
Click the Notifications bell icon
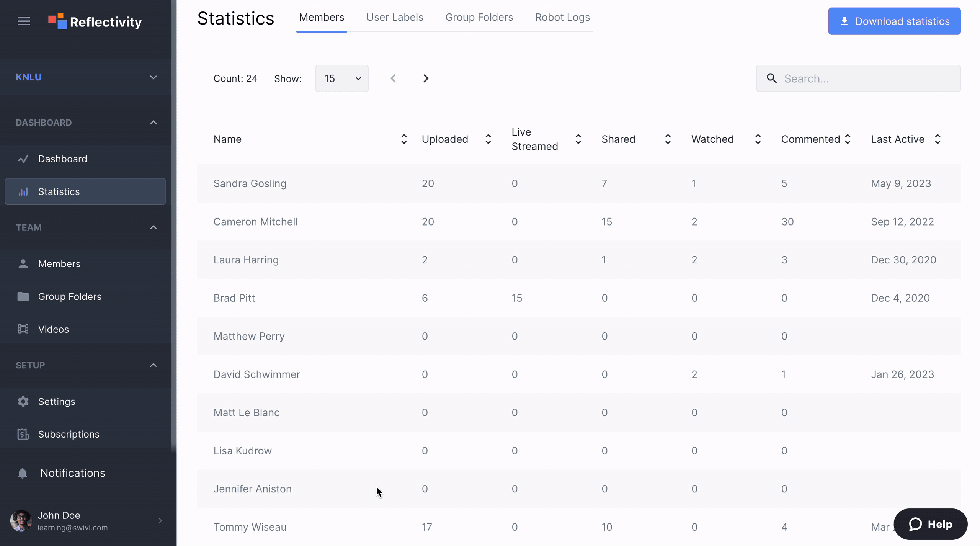(22, 473)
